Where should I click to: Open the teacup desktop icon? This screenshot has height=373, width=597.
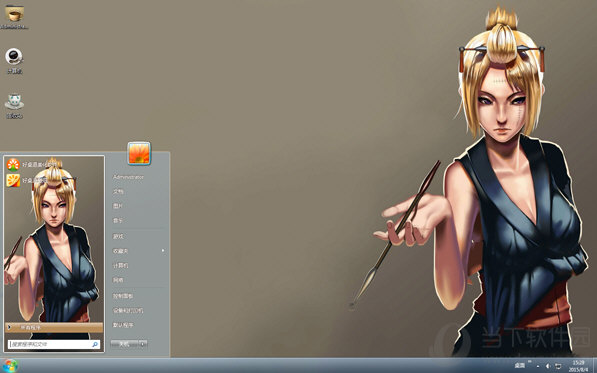click(x=14, y=102)
